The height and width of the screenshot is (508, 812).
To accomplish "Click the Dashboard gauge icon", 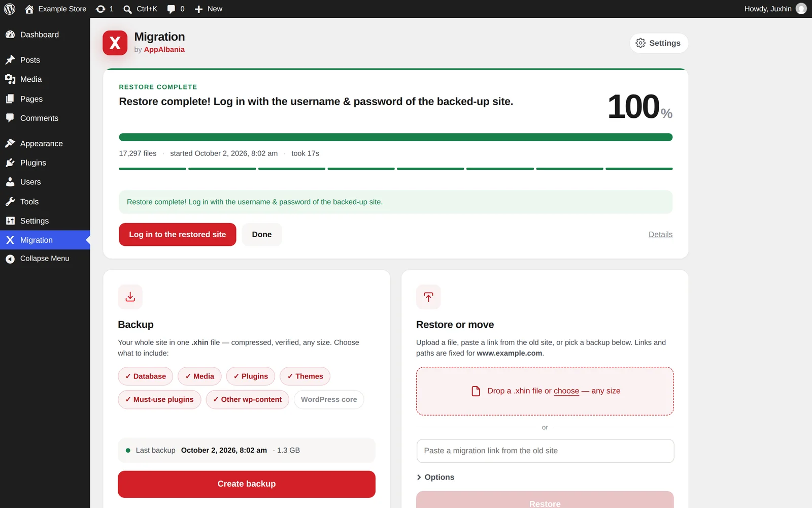I will click(x=10, y=35).
